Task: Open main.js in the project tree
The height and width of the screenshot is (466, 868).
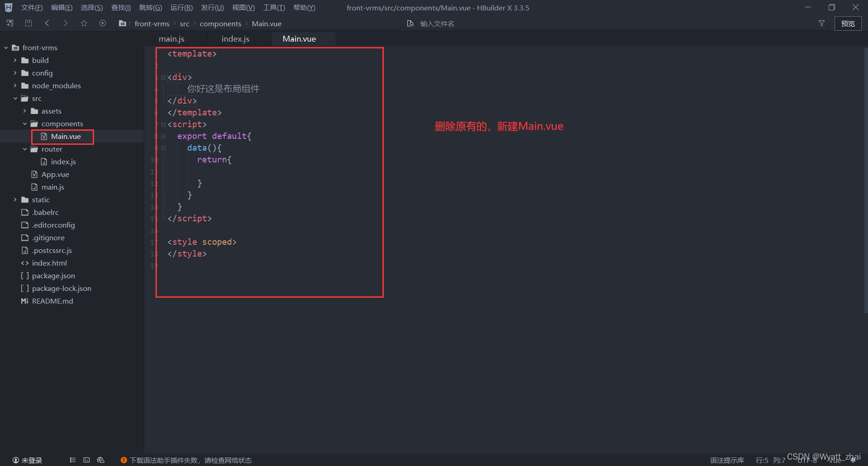Action: click(53, 187)
